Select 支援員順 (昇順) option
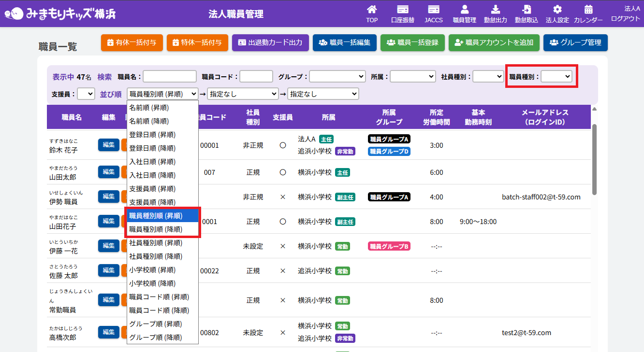Viewport: 644px width, 352px height. pos(162,189)
